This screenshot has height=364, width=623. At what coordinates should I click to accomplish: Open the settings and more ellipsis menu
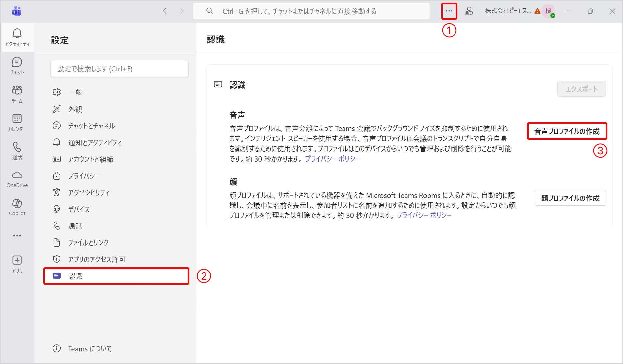(x=449, y=11)
